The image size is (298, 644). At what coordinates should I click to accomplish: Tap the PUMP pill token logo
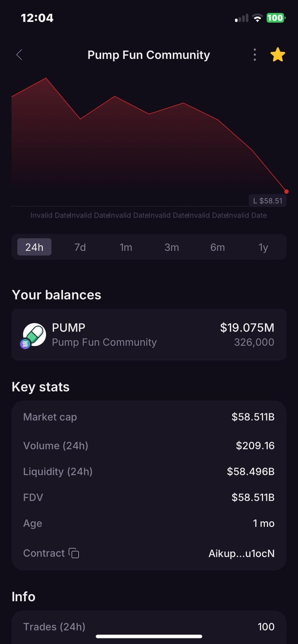[34, 335]
